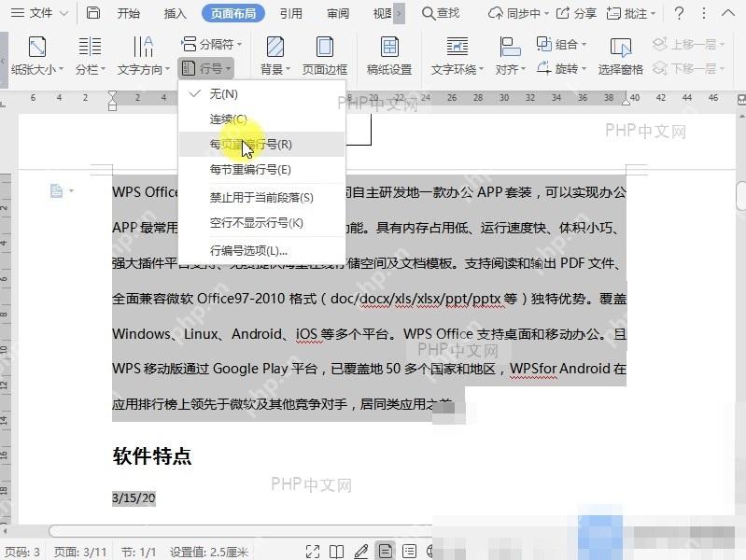Click the save icon in the top bar
Image resolution: width=746 pixels, height=560 pixels.
(93, 13)
